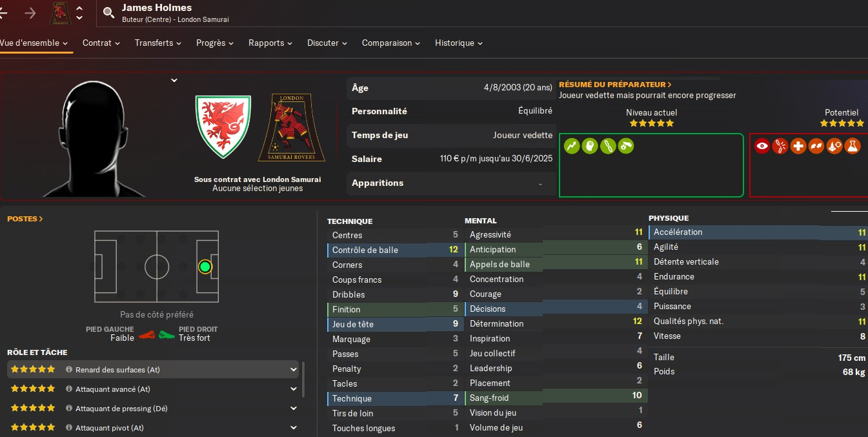This screenshot has height=437, width=868.
Task: Open the chevron dropdown above player portrait
Action: coord(174,80)
